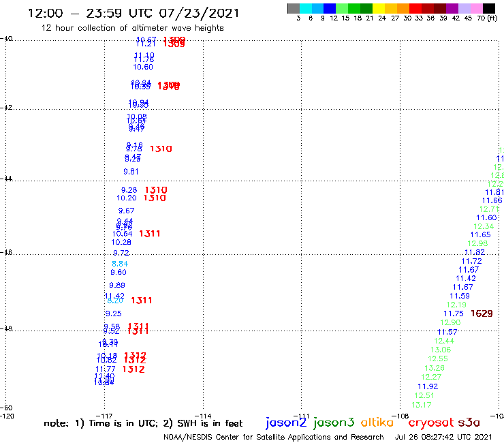Click wave height value "12.44"

coord(444,341)
